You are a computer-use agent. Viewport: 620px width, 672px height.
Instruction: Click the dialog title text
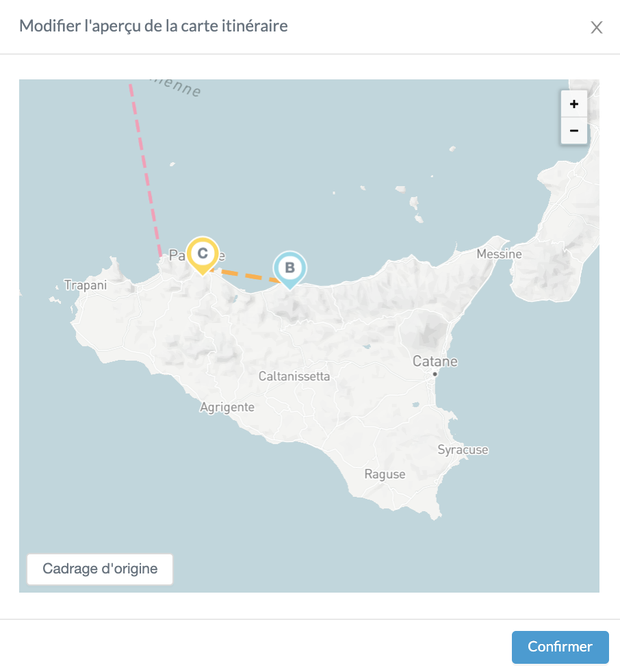point(153,27)
